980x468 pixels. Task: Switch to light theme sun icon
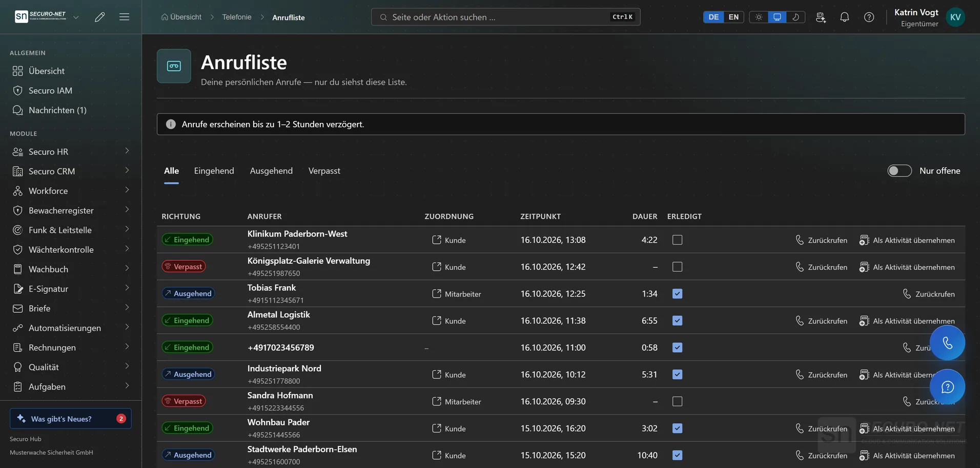click(x=759, y=17)
